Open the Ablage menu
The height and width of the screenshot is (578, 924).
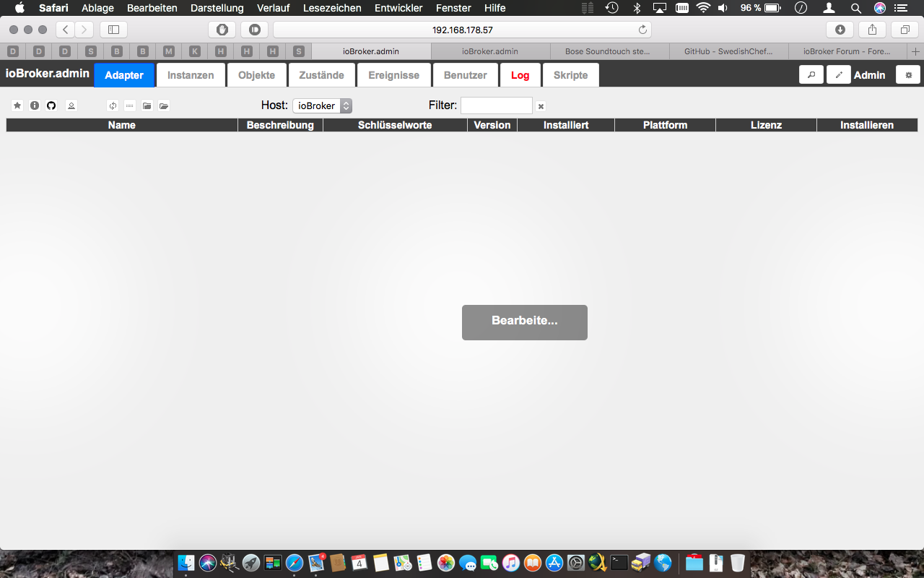[97, 8]
